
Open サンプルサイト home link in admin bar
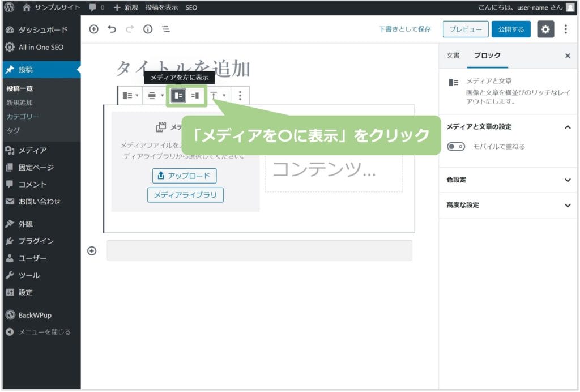tap(51, 7)
